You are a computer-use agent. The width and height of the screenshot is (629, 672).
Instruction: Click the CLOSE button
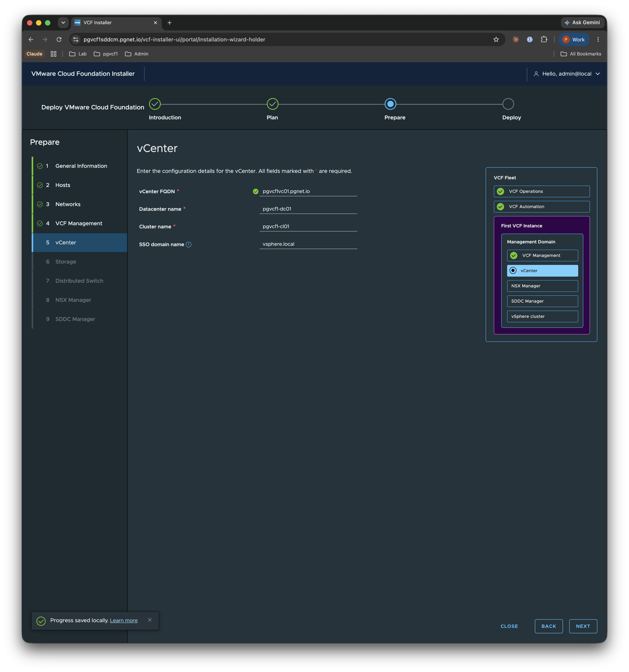[509, 626]
